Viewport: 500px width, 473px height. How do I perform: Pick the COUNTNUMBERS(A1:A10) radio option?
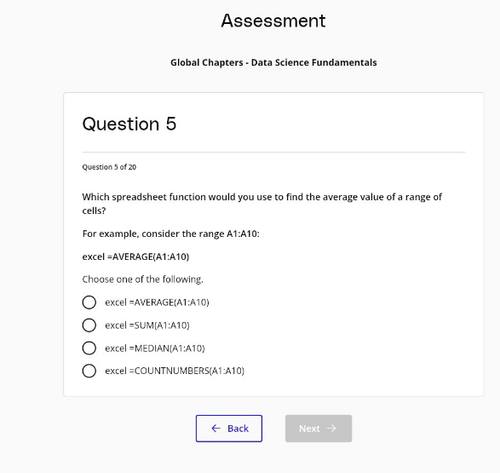click(89, 371)
